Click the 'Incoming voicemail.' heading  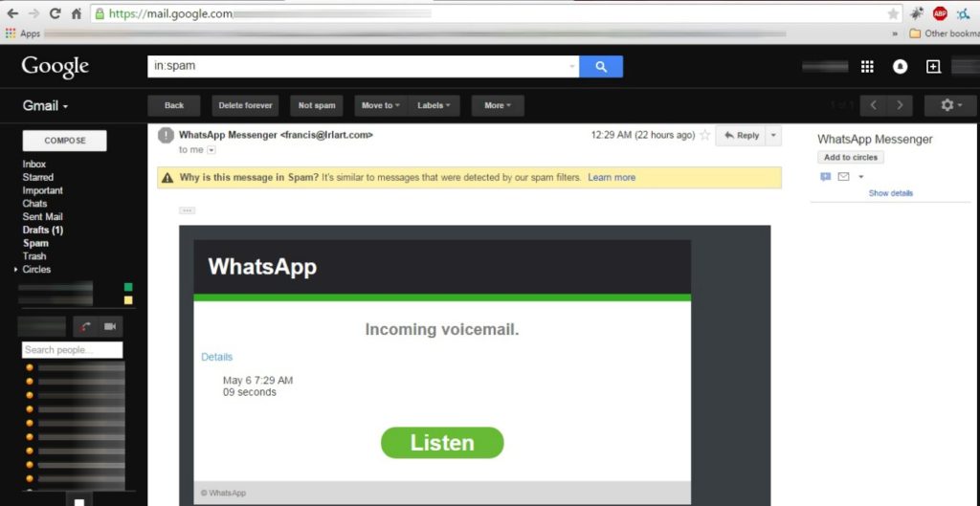[442, 329]
